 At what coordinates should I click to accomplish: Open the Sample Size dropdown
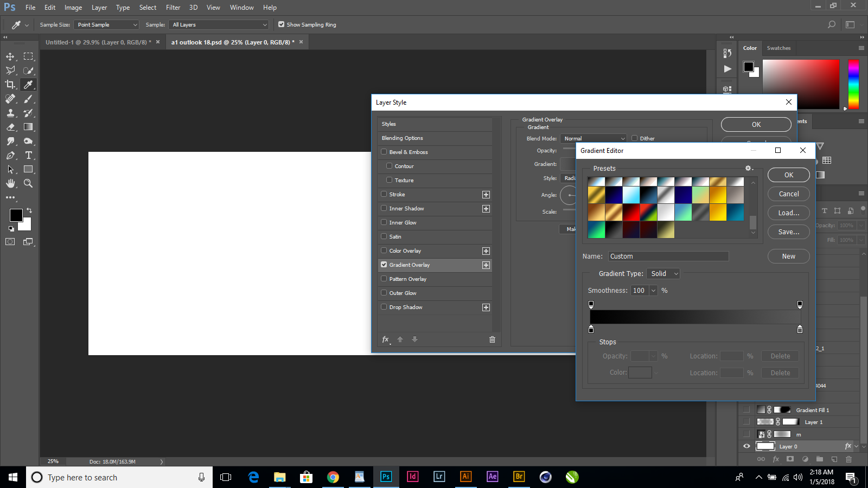pos(106,24)
